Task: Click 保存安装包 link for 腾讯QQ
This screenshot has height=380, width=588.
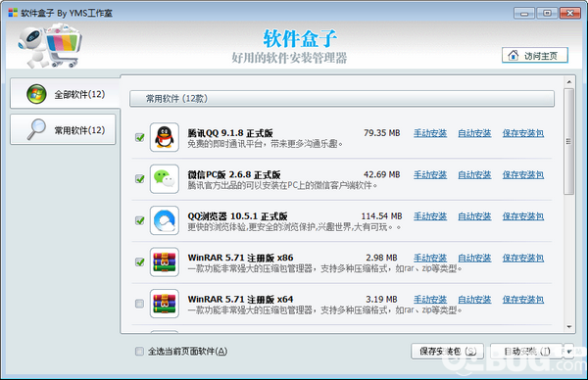Action: click(x=523, y=133)
